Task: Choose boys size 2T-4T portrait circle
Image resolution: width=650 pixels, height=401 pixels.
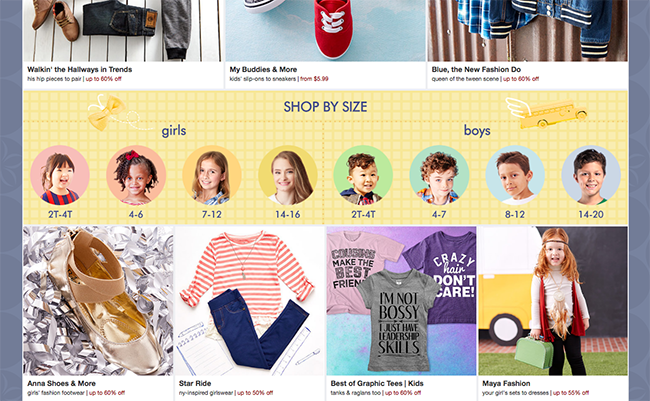Action: [x=363, y=175]
